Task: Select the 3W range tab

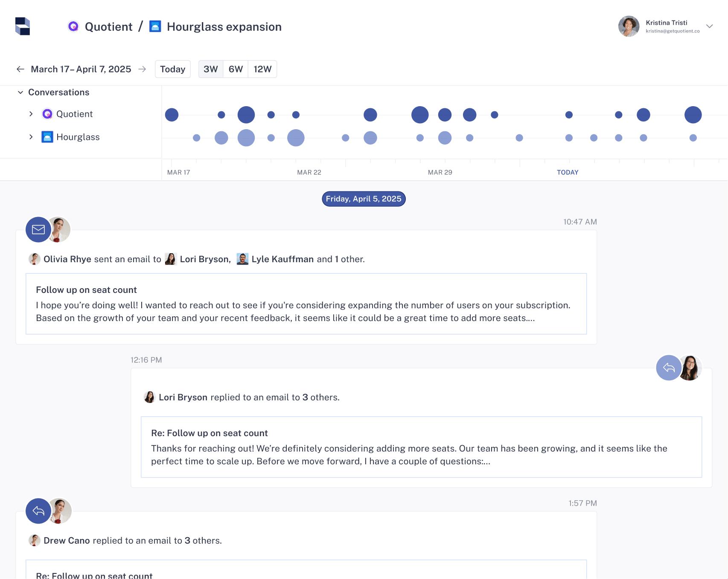Action: click(211, 69)
